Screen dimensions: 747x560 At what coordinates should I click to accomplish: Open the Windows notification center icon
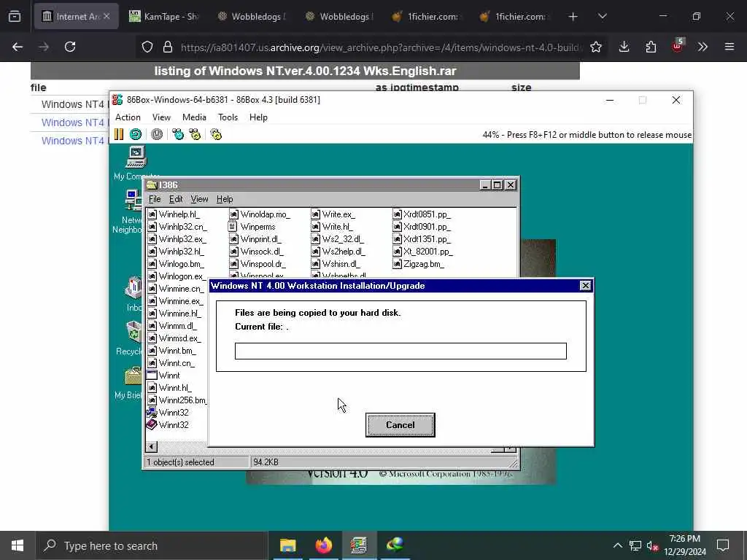tap(723, 545)
